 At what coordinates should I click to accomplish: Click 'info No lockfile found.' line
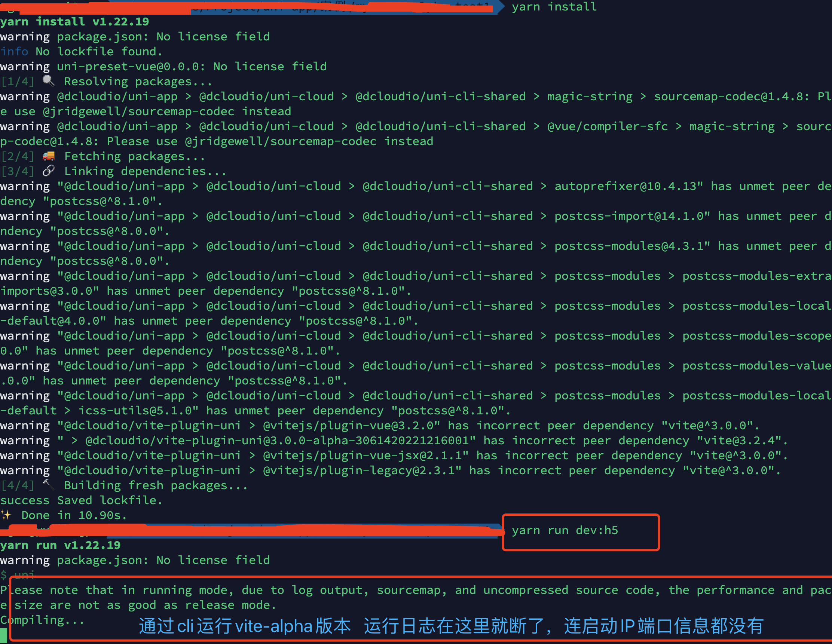pos(81,51)
